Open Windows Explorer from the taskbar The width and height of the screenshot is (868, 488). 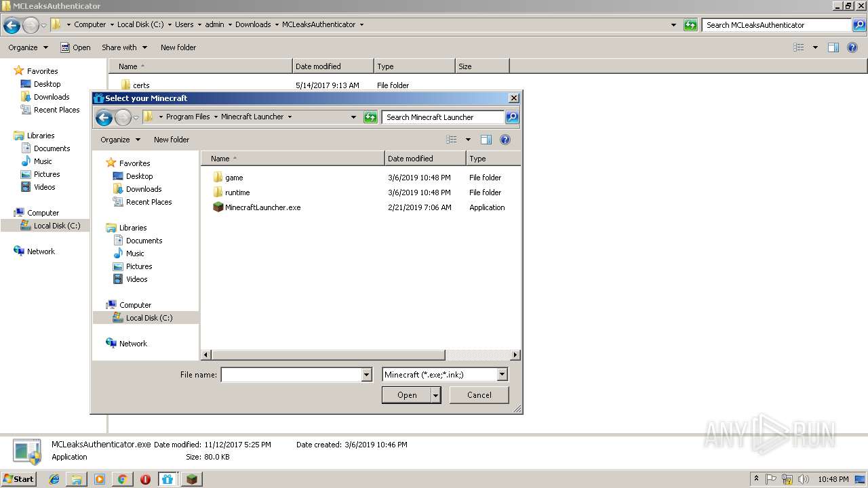77,479
